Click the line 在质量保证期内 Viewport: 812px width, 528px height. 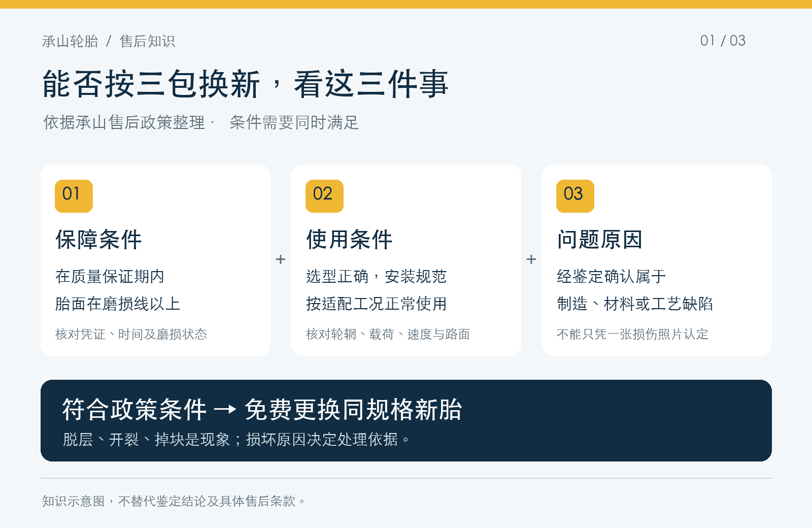[110, 276]
